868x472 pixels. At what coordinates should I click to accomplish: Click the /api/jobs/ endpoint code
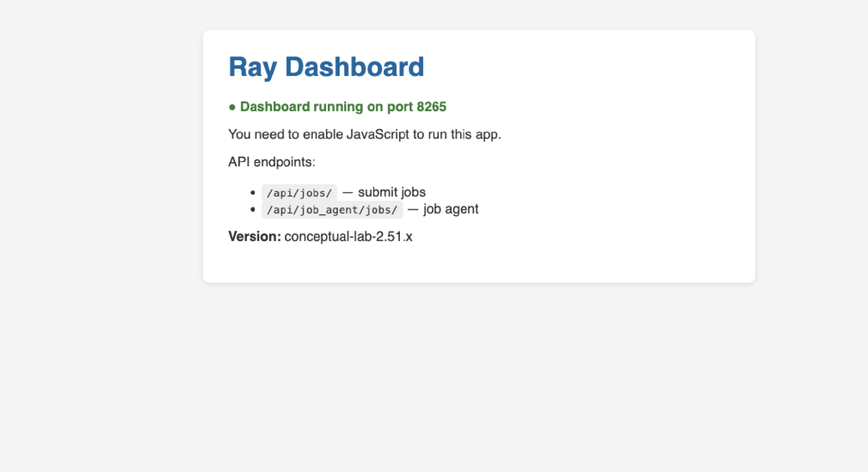point(299,193)
